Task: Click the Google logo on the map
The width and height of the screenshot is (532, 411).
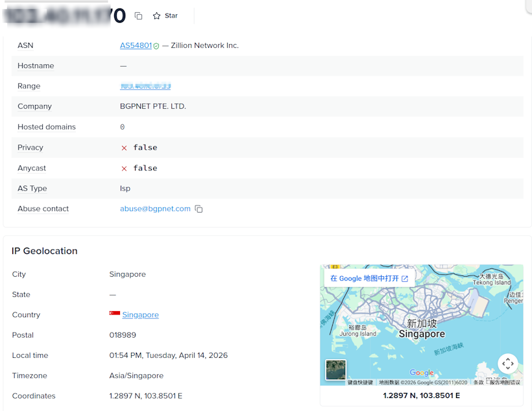Action: point(422,373)
